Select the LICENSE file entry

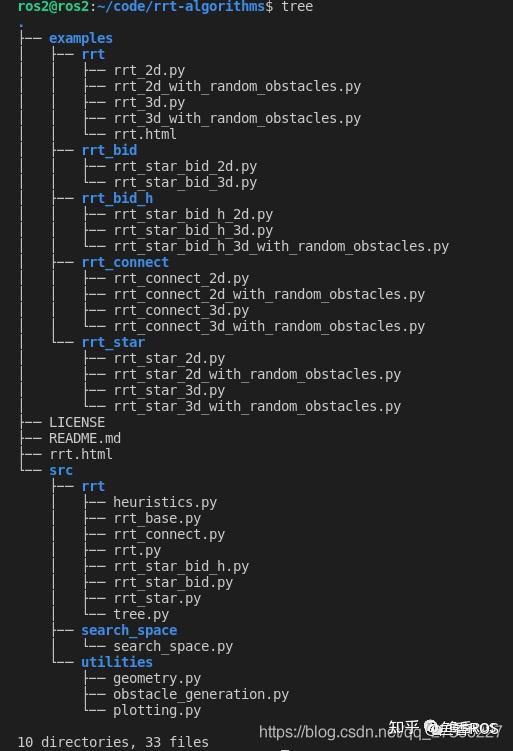pos(77,422)
